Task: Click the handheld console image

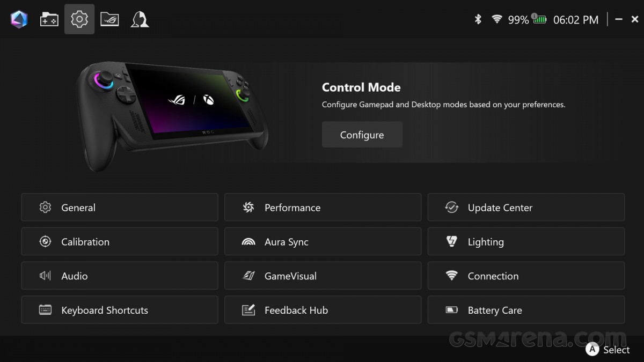Action: pyautogui.click(x=172, y=116)
